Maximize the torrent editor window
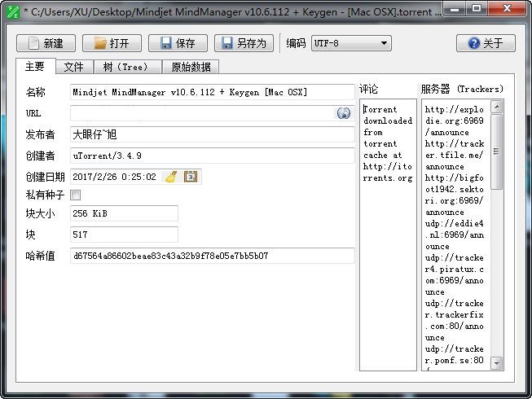The height and width of the screenshot is (399, 532). point(477,8)
